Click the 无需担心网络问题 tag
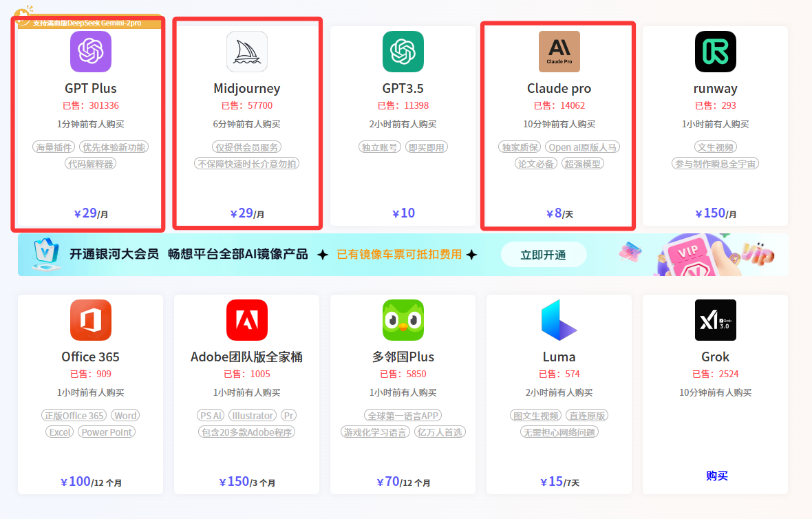Image resolution: width=812 pixels, height=519 pixels. [x=559, y=432]
